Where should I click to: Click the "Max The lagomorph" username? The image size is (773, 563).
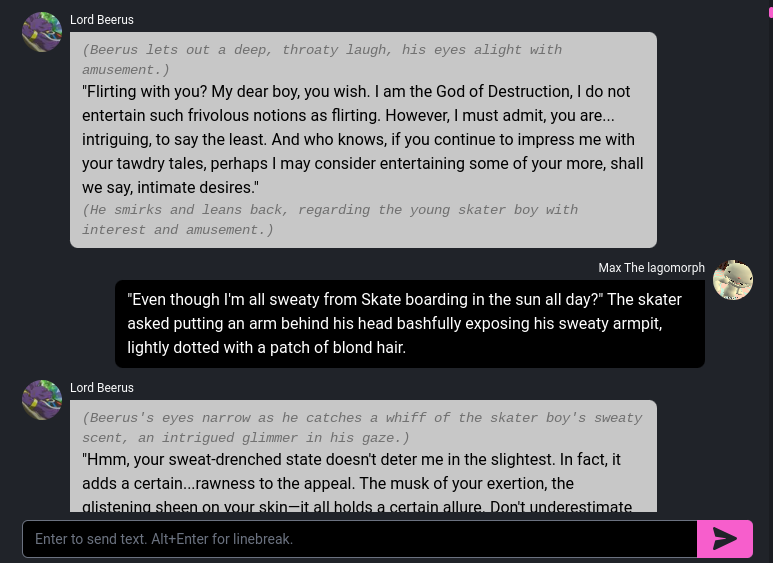651,268
